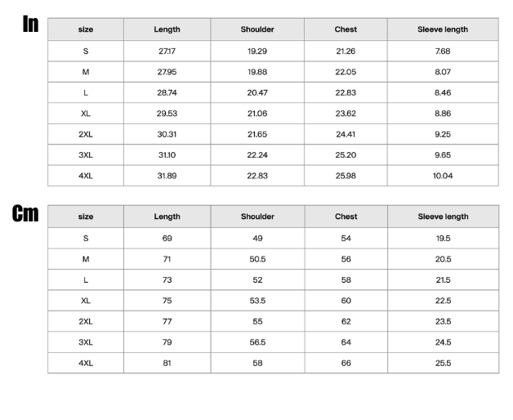
Task: Select the Shoulder header in inches table
Action: click(257, 29)
